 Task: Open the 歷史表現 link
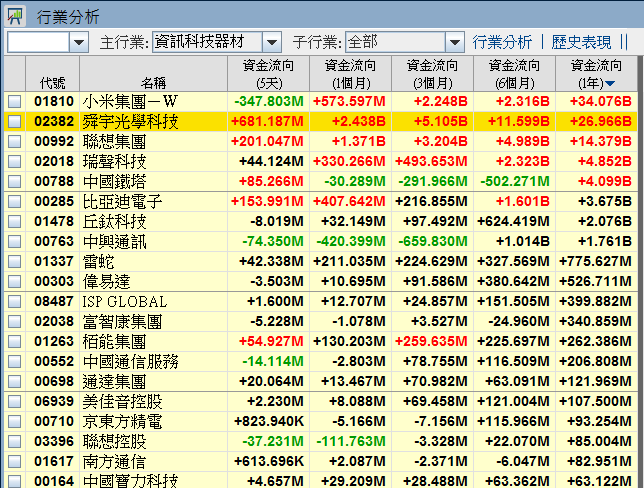click(x=581, y=42)
